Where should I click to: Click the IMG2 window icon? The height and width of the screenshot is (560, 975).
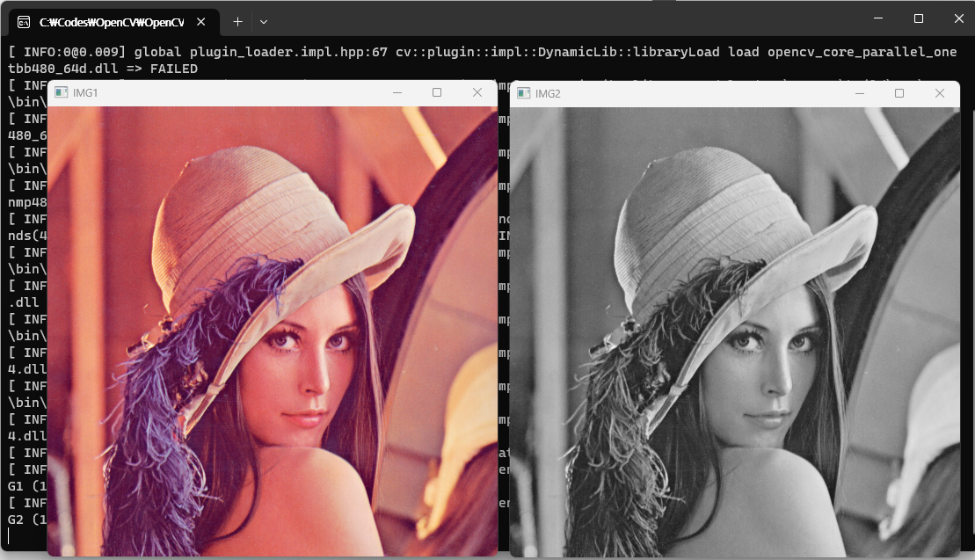pyautogui.click(x=524, y=93)
